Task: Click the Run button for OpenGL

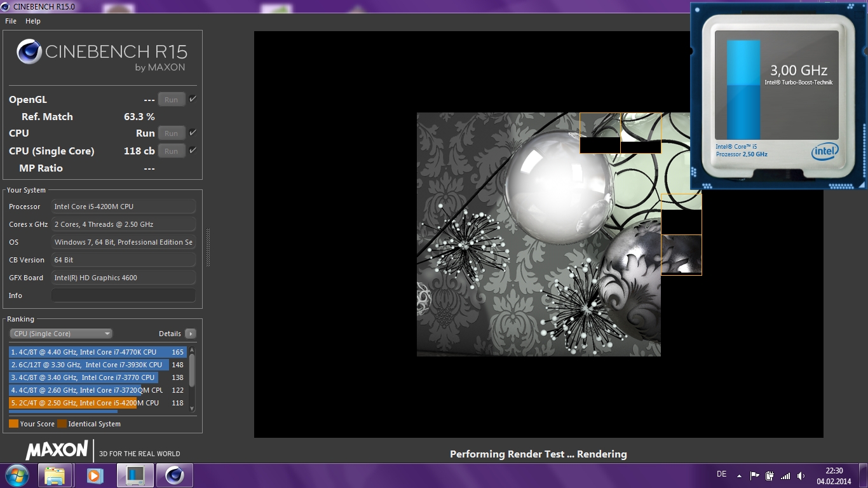Action: pos(172,99)
